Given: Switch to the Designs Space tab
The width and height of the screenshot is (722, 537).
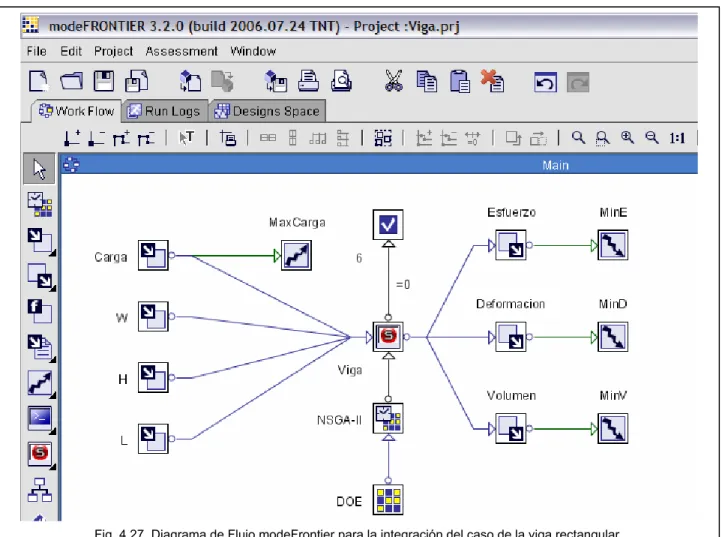Looking at the screenshot, I should point(268,111).
